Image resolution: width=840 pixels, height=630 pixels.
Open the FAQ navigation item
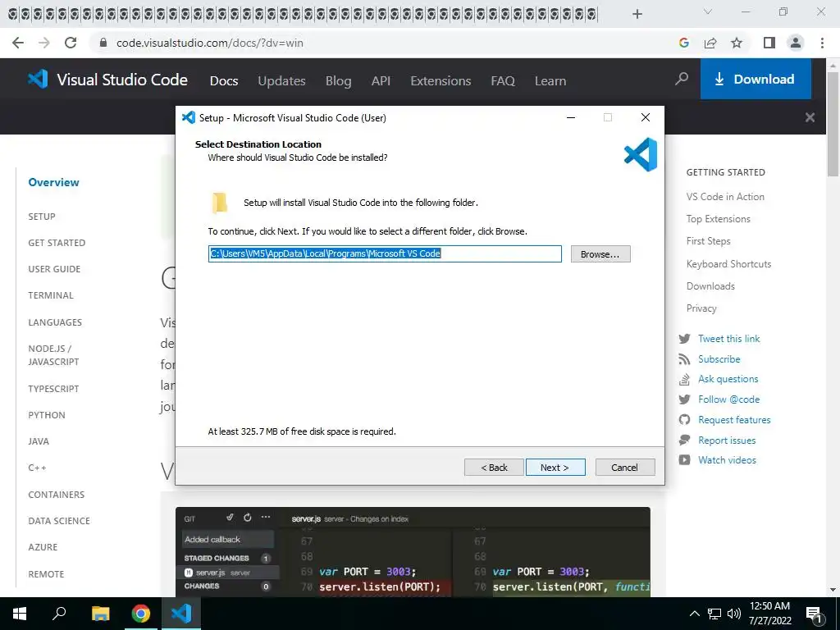click(503, 81)
